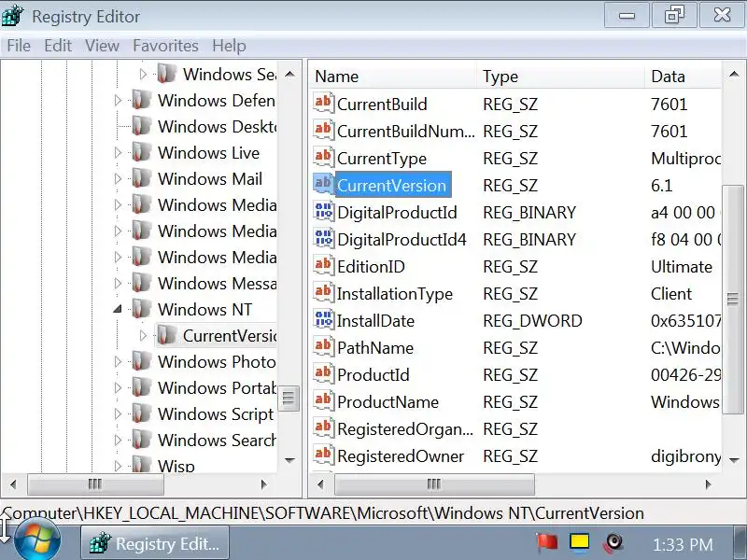Image resolution: width=747 pixels, height=560 pixels.
Task: Click the Windows Script key folder icon
Action: 142,413
